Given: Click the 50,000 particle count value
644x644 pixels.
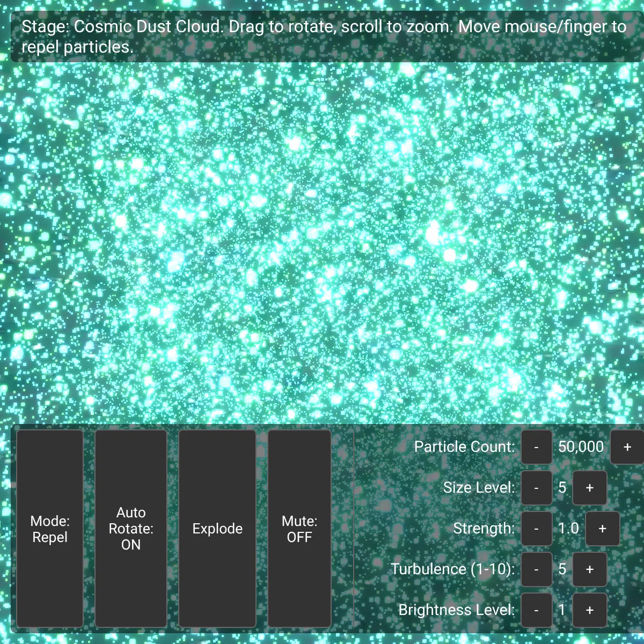Looking at the screenshot, I should pyautogui.click(x=581, y=447).
